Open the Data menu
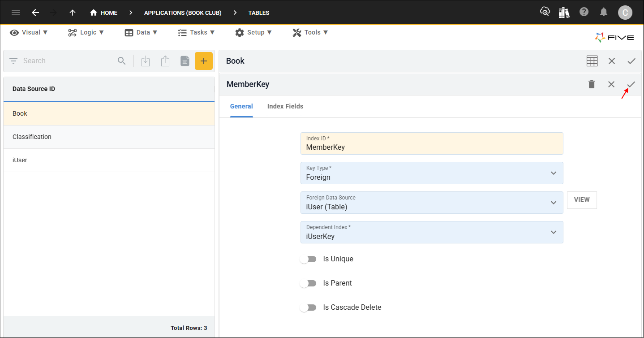Viewport: 644px width, 338px height. (141, 32)
